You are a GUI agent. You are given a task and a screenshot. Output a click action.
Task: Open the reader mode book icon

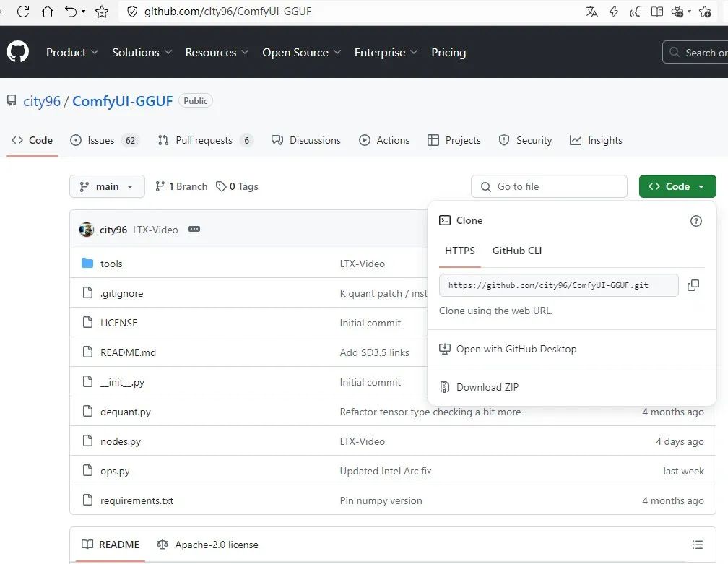657,12
